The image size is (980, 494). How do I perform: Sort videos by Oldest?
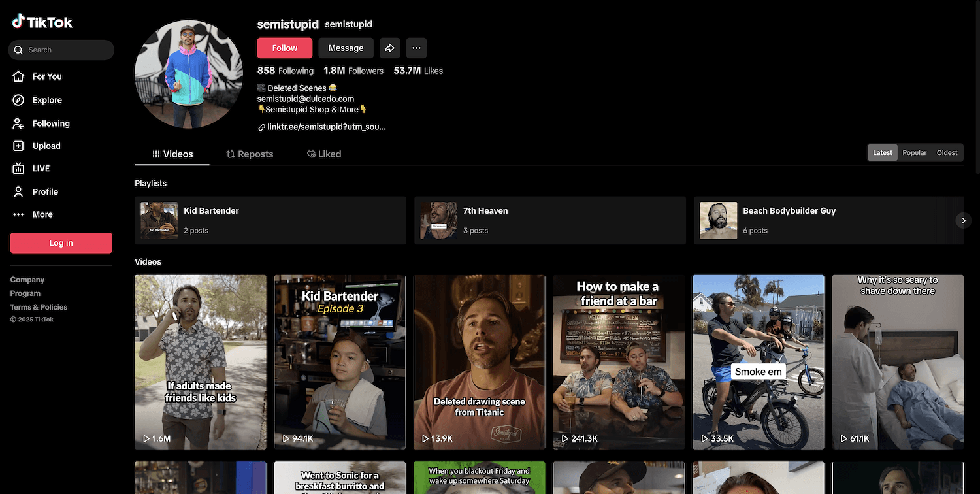[947, 153]
